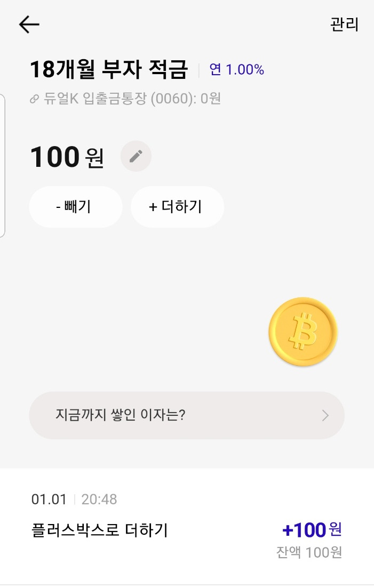
Task: Click the - 빼기 button
Action: (x=76, y=207)
